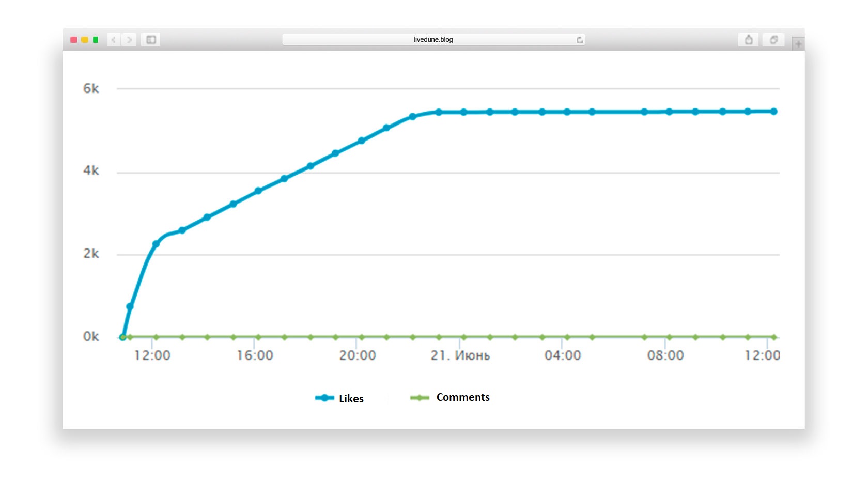
Task: Click the Likes point above 21. Июнь tick
Action: point(463,112)
